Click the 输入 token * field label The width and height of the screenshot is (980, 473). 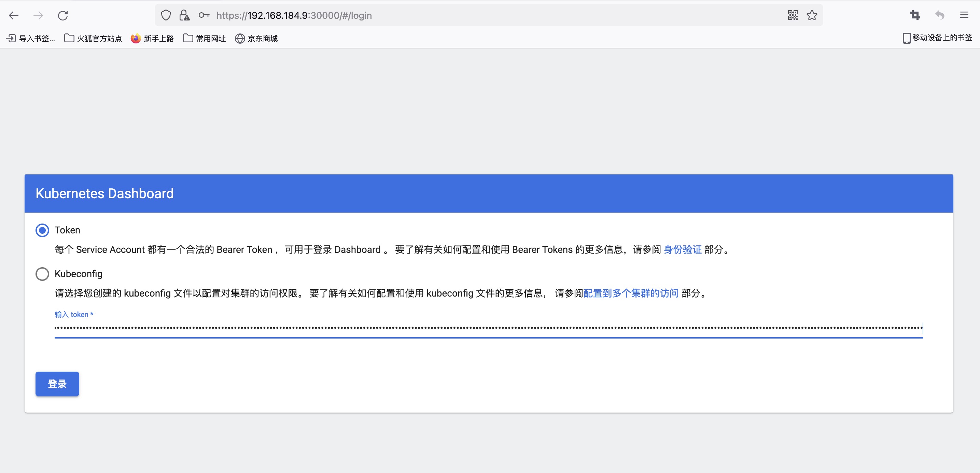pos(74,314)
